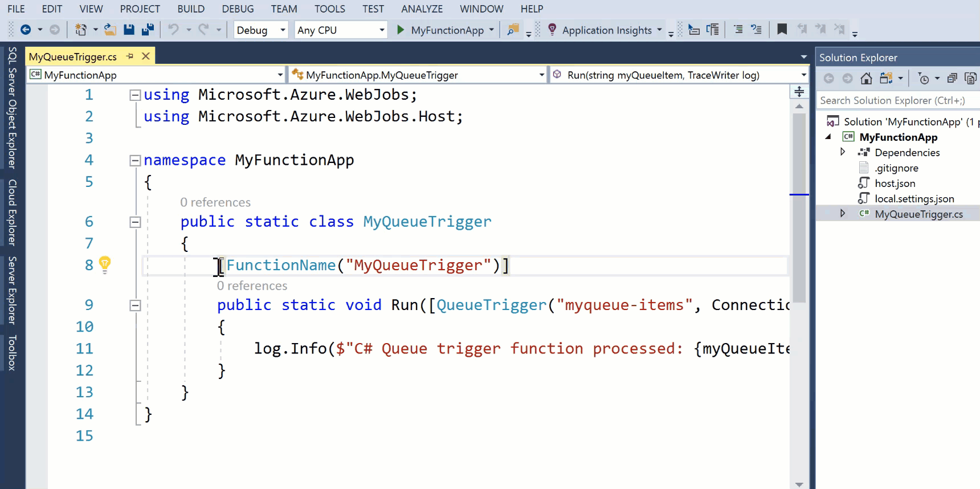Image resolution: width=980 pixels, height=489 pixels.
Task: Click the Home icon in Solution Explorer
Action: pyautogui.click(x=866, y=79)
